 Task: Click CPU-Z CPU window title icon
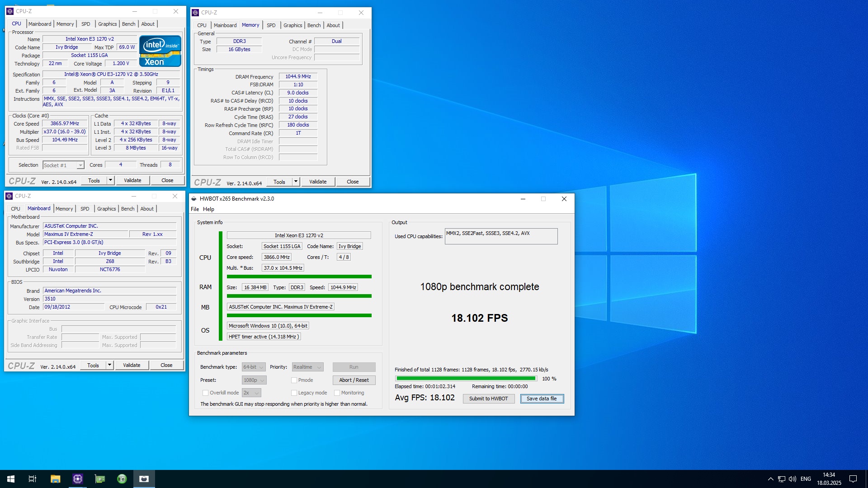tap(10, 11)
